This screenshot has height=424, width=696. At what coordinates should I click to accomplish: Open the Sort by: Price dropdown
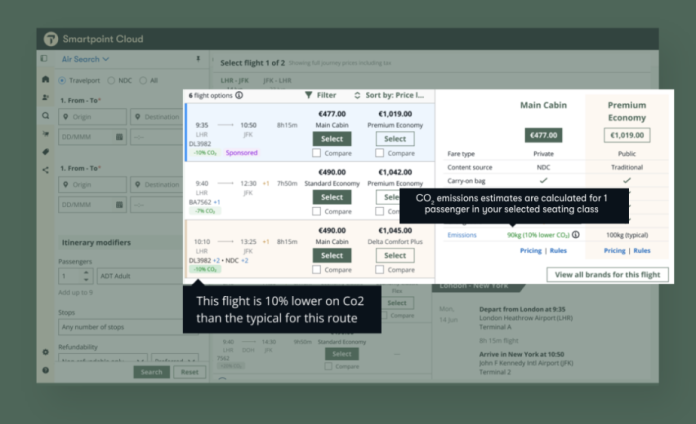point(389,95)
